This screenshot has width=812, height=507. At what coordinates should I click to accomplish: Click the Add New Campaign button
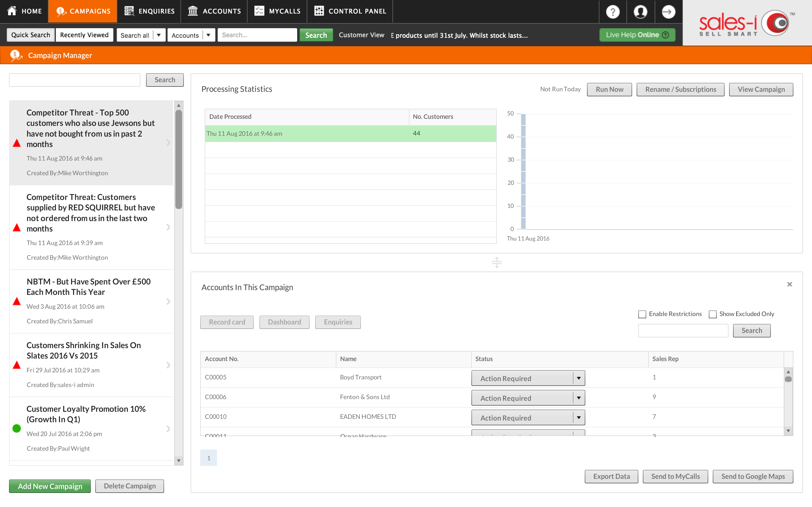pyautogui.click(x=50, y=486)
